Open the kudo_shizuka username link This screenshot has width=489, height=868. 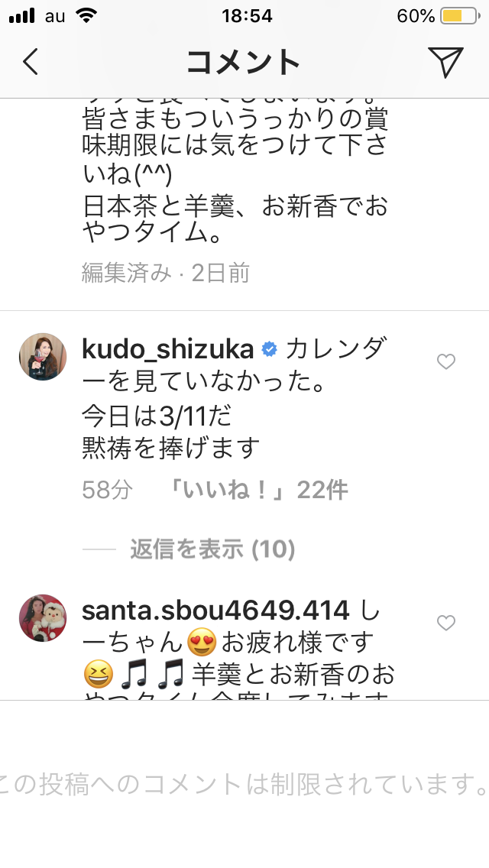click(x=167, y=349)
